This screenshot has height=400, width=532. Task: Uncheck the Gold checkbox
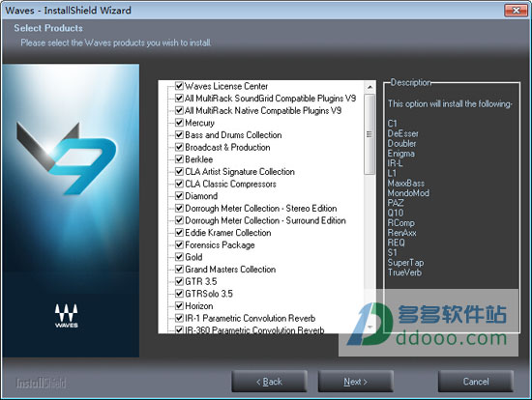179,257
